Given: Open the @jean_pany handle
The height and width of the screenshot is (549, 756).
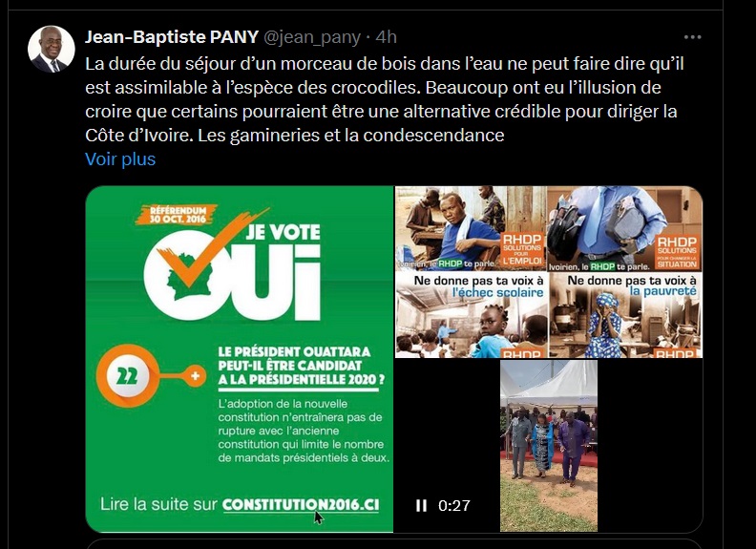Looking at the screenshot, I should pos(312,37).
